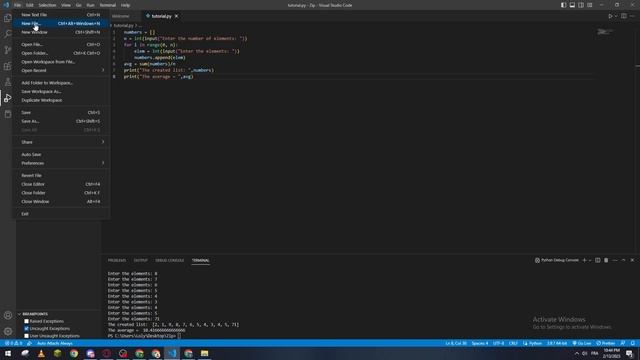Switch to the Debug Console panel tab
Screen dimensions: 640x360
169,260
